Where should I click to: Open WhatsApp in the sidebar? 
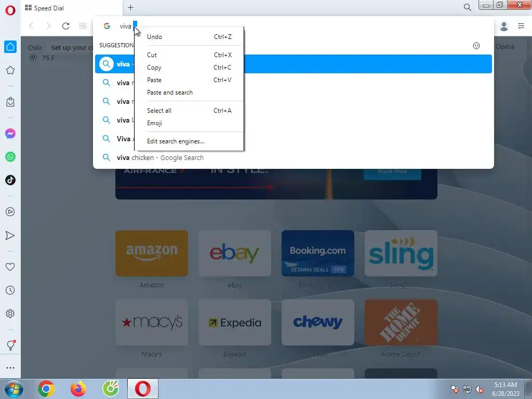click(x=10, y=157)
